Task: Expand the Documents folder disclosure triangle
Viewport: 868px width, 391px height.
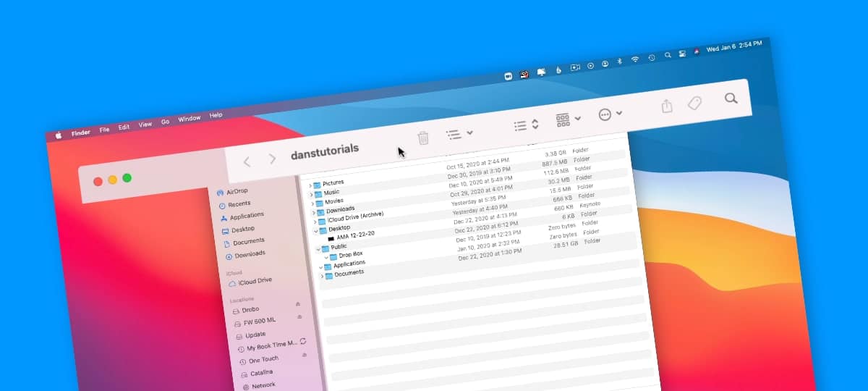Action: tap(322, 277)
